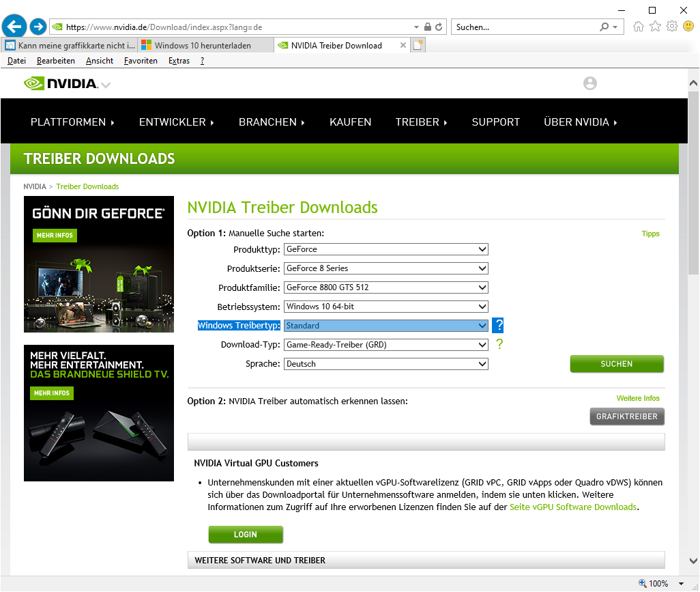This screenshot has width=700, height=592.
Task: Expand the NVIDIA logo chevron menu
Action: tap(106, 85)
